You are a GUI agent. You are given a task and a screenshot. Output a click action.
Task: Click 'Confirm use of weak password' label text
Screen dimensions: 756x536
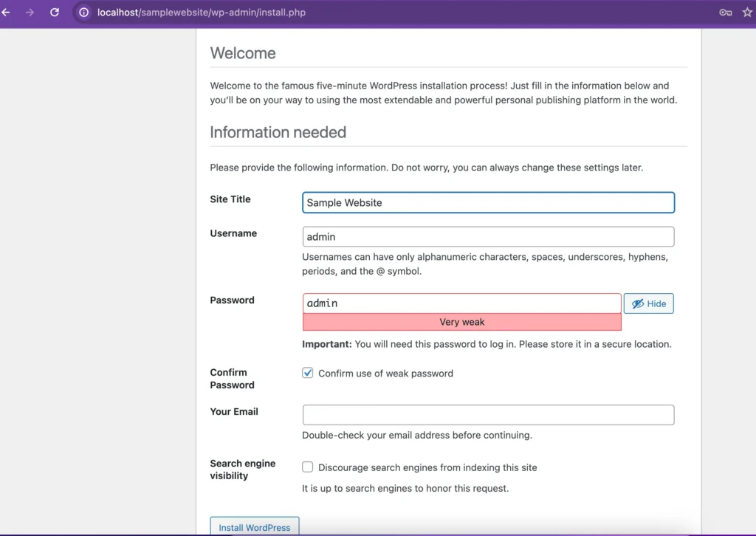385,374
